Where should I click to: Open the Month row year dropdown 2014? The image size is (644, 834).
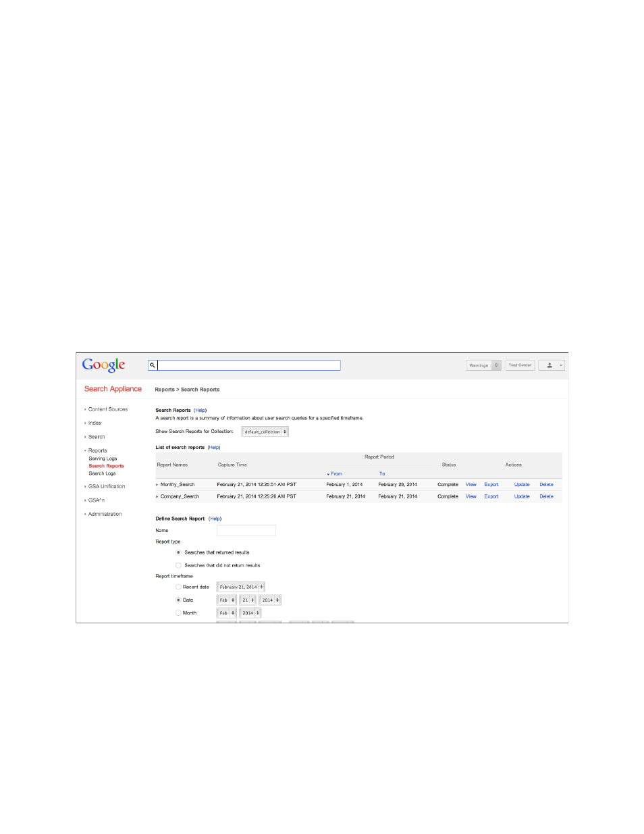(250, 613)
